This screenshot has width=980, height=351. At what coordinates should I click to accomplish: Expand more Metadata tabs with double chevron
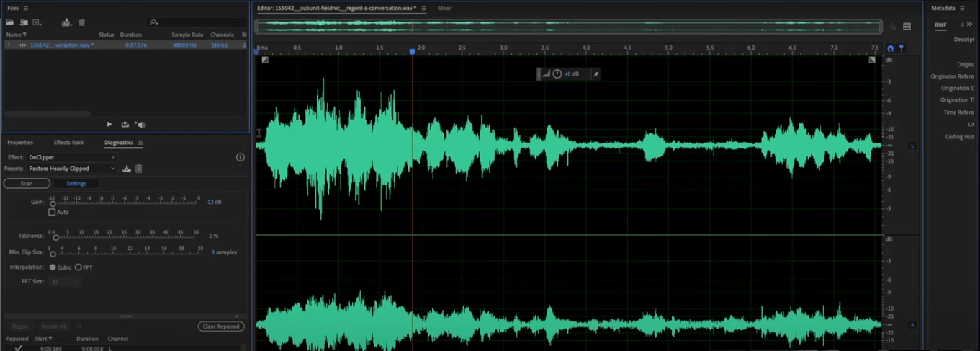[x=969, y=25]
